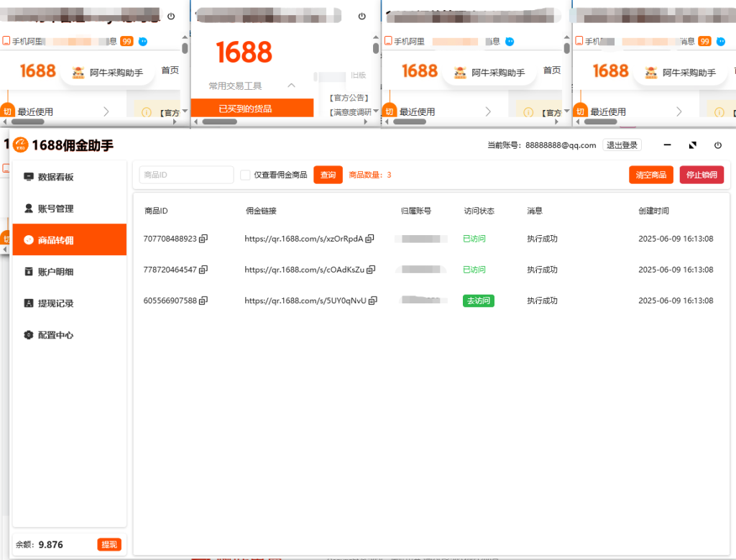
Task: Collapse the 常用交易工具 section
Action: pos(291,86)
